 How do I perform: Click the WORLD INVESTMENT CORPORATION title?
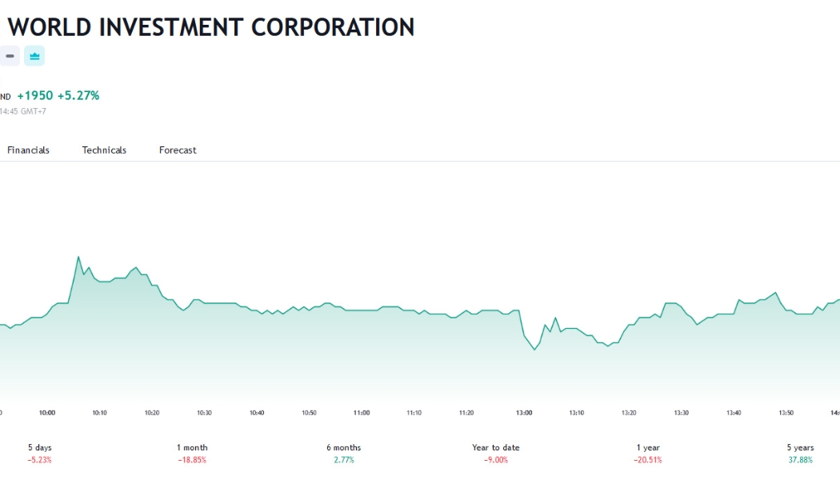point(211,27)
